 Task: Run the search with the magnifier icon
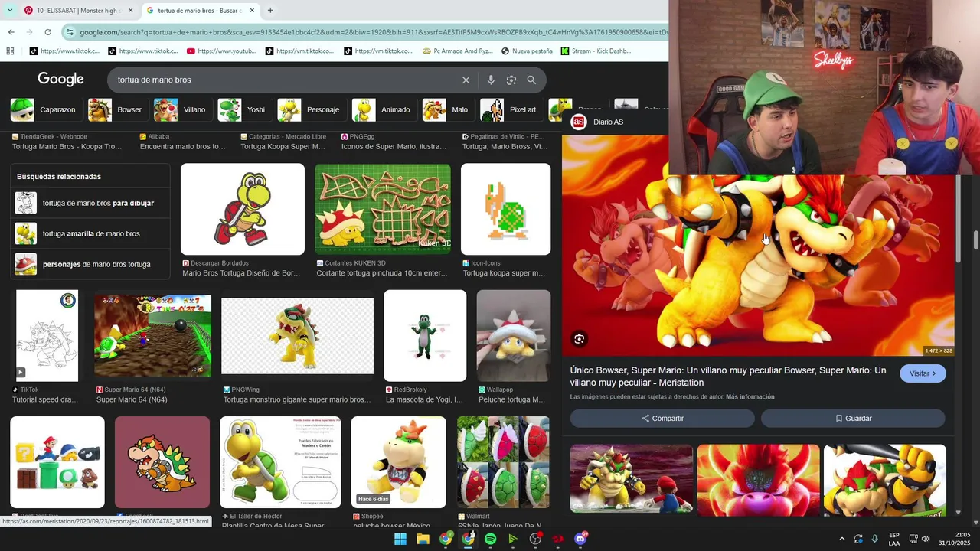[x=531, y=80]
